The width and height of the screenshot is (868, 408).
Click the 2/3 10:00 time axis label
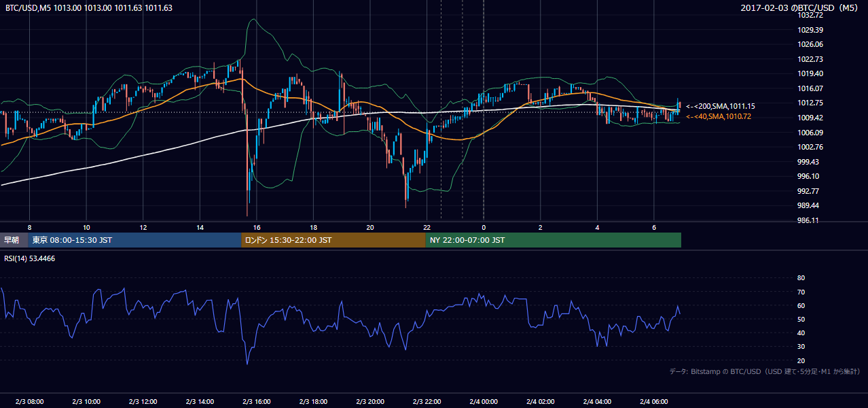point(86,402)
